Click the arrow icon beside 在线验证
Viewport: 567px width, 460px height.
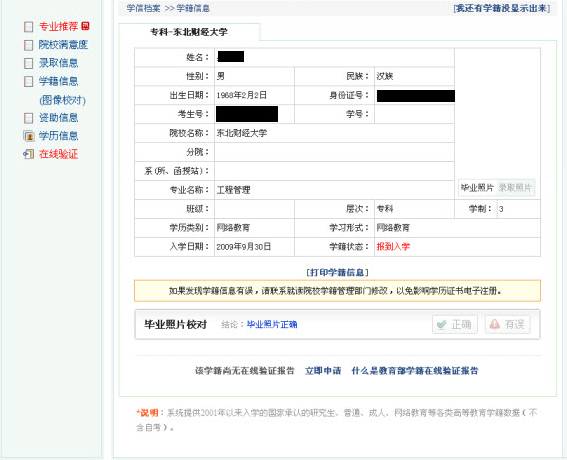coord(29,154)
